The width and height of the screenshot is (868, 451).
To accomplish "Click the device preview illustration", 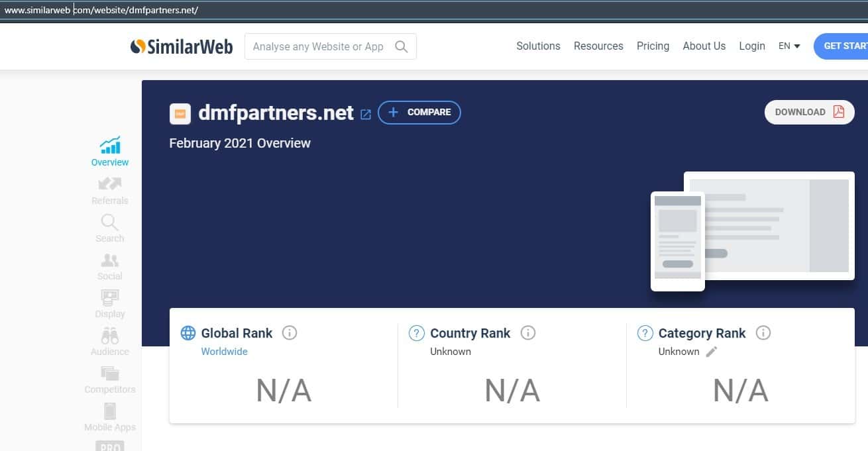I will pyautogui.click(x=753, y=231).
